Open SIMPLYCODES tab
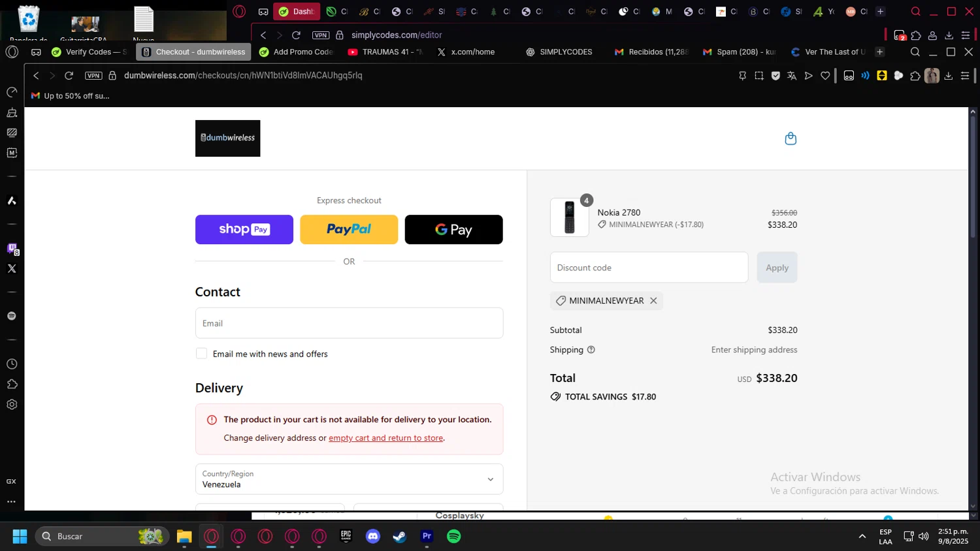980x551 pixels. pos(559,52)
